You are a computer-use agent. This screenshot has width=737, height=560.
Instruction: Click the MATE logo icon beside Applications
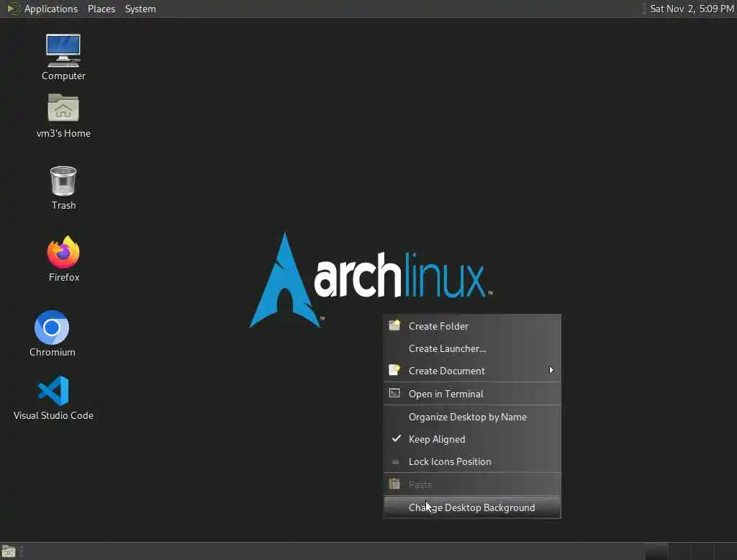[13, 9]
